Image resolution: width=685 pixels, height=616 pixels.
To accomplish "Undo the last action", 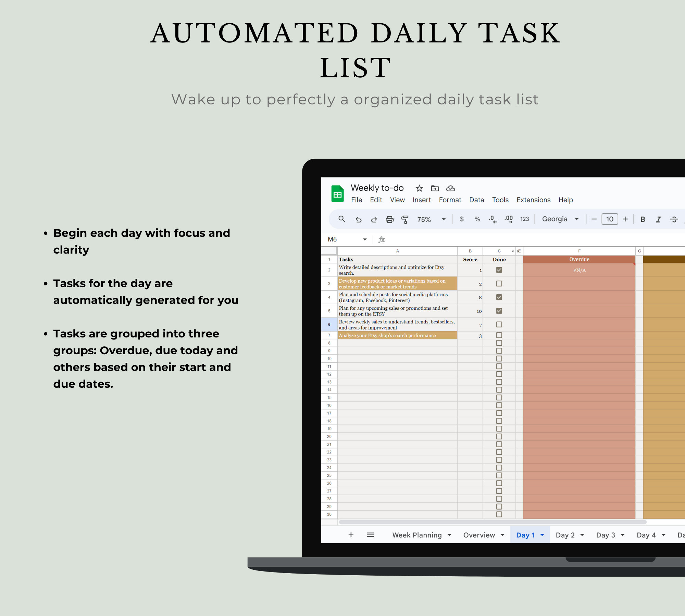I will tap(359, 219).
